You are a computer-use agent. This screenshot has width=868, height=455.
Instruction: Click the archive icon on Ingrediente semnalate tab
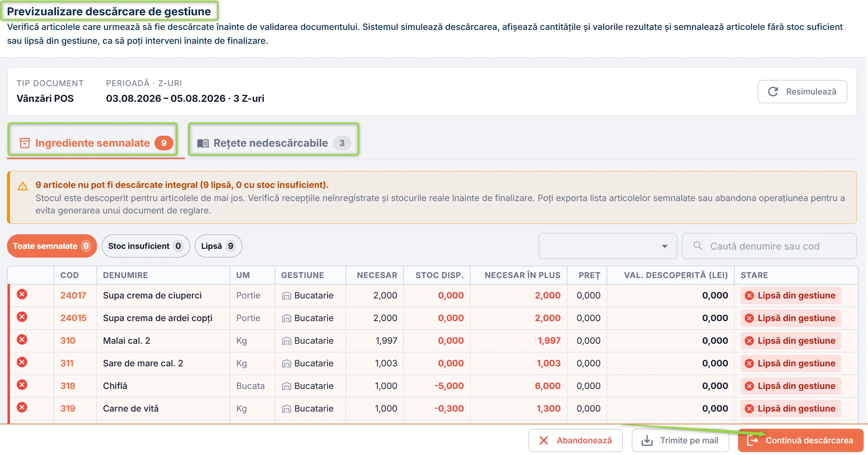coord(25,143)
